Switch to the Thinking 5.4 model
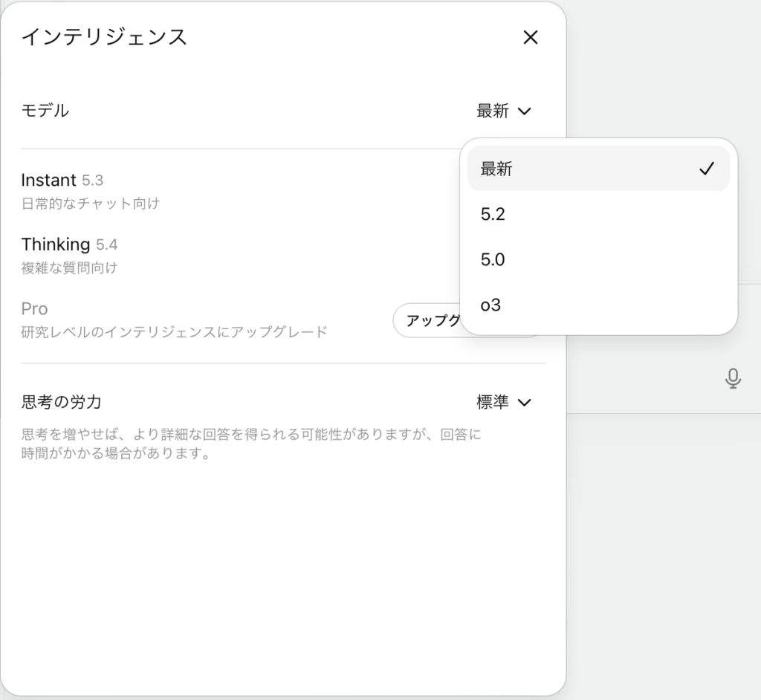Image resolution: width=761 pixels, height=700 pixels. [70, 244]
